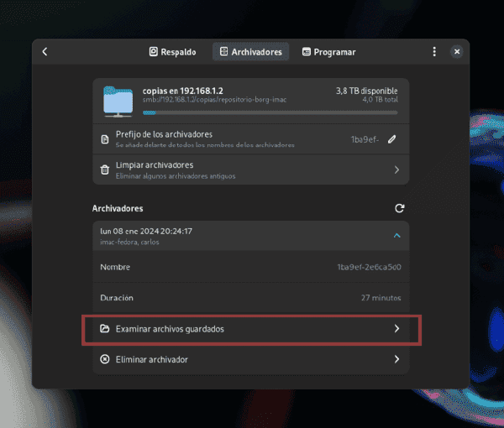Open the three-dot main menu
The height and width of the screenshot is (428, 504).
point(434,52)
